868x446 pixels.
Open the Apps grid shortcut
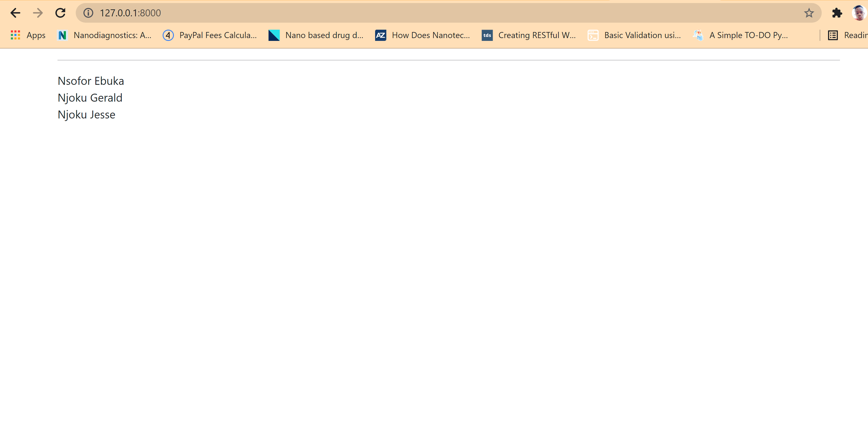(28, 35)
